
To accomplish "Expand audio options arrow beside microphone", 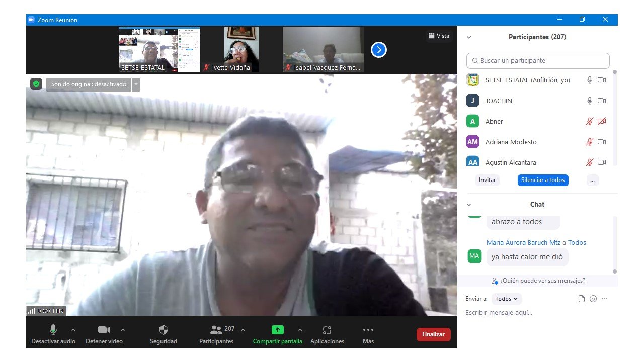I will (73, 330).
